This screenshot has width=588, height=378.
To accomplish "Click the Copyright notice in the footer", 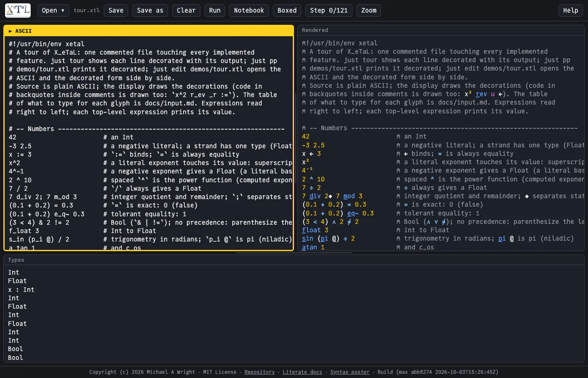I will point(142,372).
